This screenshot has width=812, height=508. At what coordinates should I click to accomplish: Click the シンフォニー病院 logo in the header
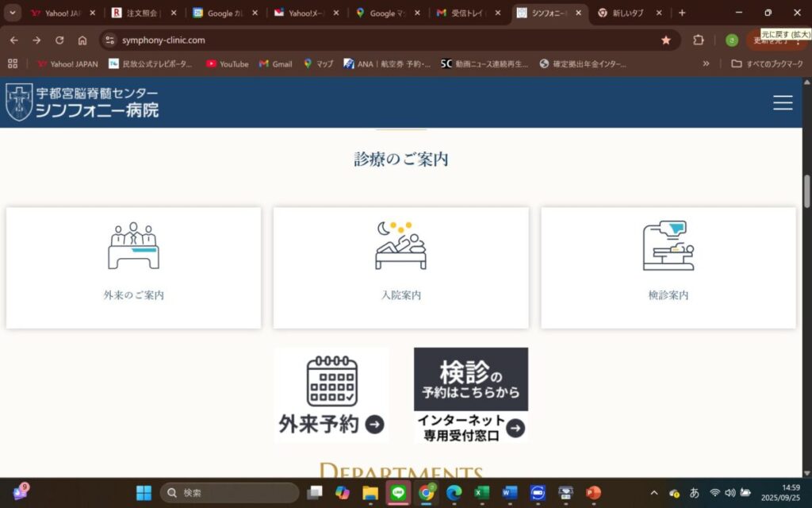click(x=82, y=102)
